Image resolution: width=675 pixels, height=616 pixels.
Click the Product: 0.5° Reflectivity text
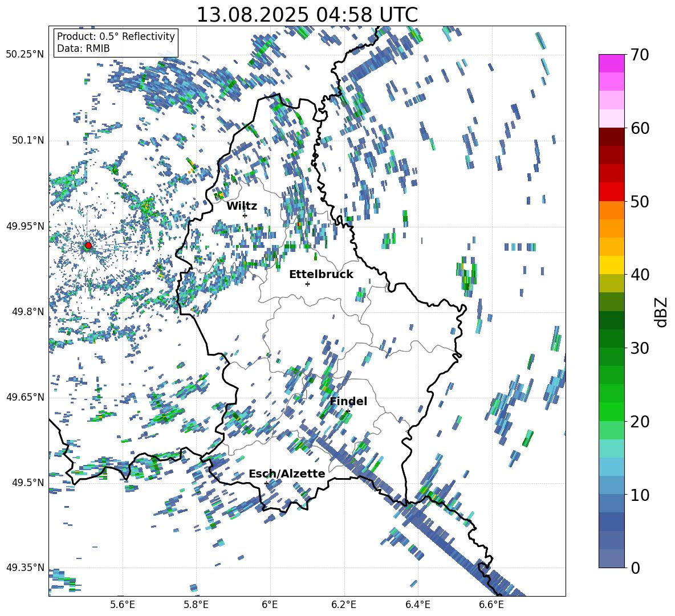[116, 36]
